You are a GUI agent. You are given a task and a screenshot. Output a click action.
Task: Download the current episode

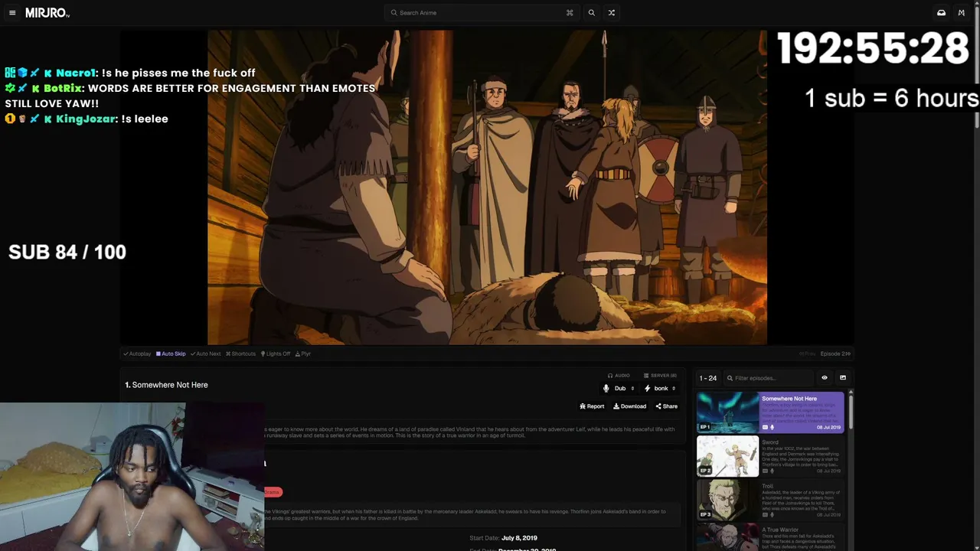(x=629, y=406)
